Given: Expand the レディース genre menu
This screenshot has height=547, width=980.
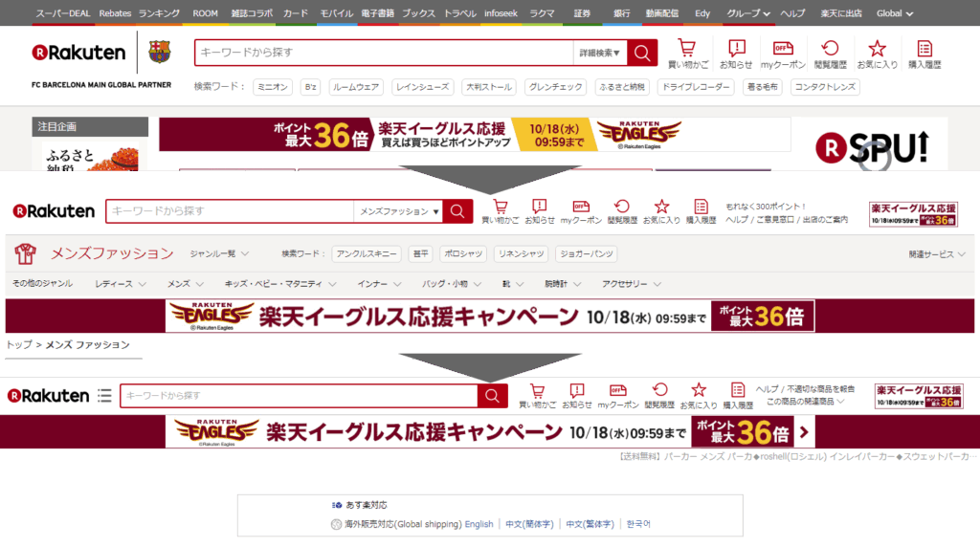Looking at the screenshot, I should [x=120, y=283].
